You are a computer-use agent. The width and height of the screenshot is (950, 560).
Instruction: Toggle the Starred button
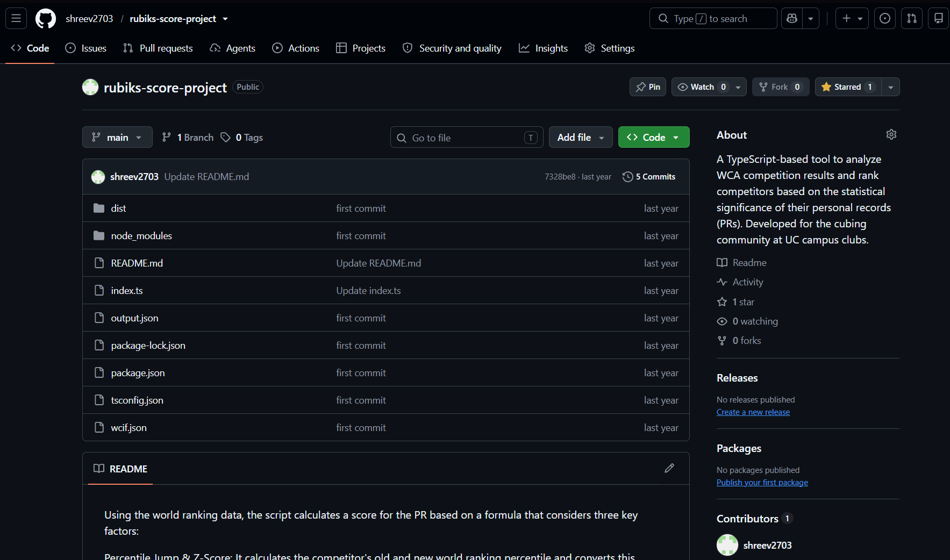(848, 87)
